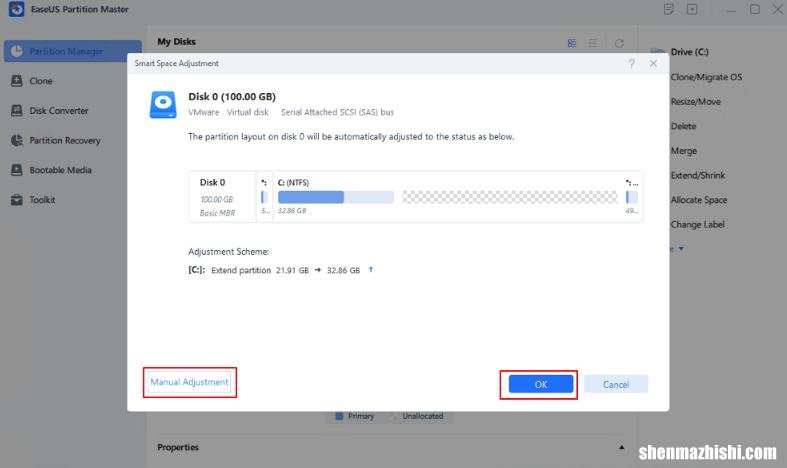Expand more actions dropdown arrow in right panel
The width and height of the screenshot is (787, 468).
[x=681, y=249]
